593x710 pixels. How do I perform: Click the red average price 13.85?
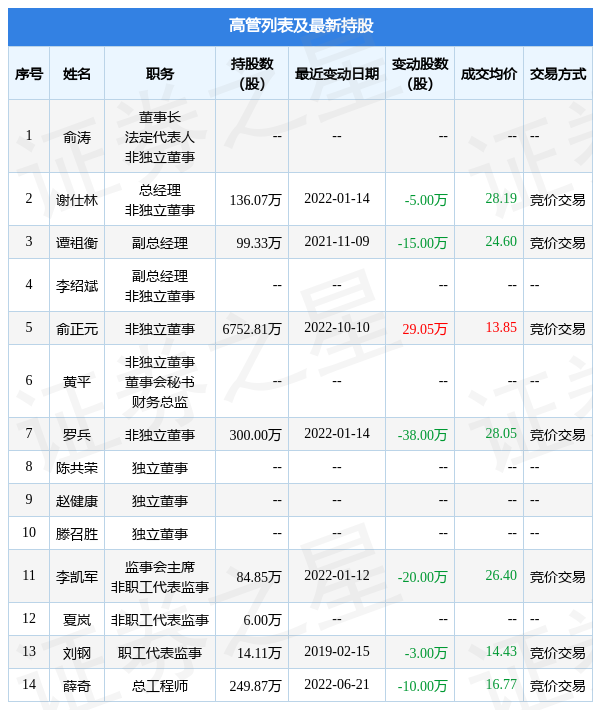501,327
